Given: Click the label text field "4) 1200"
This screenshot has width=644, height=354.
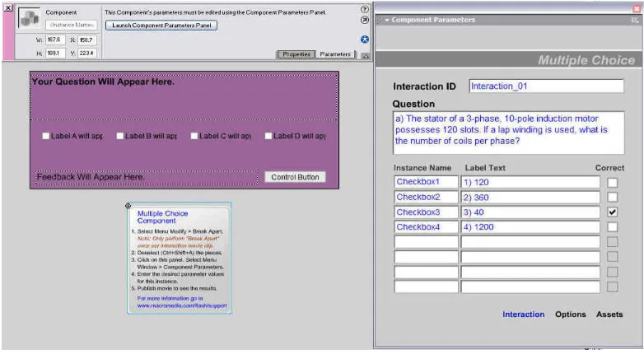Looking at the screenshot, I should 530,226.
